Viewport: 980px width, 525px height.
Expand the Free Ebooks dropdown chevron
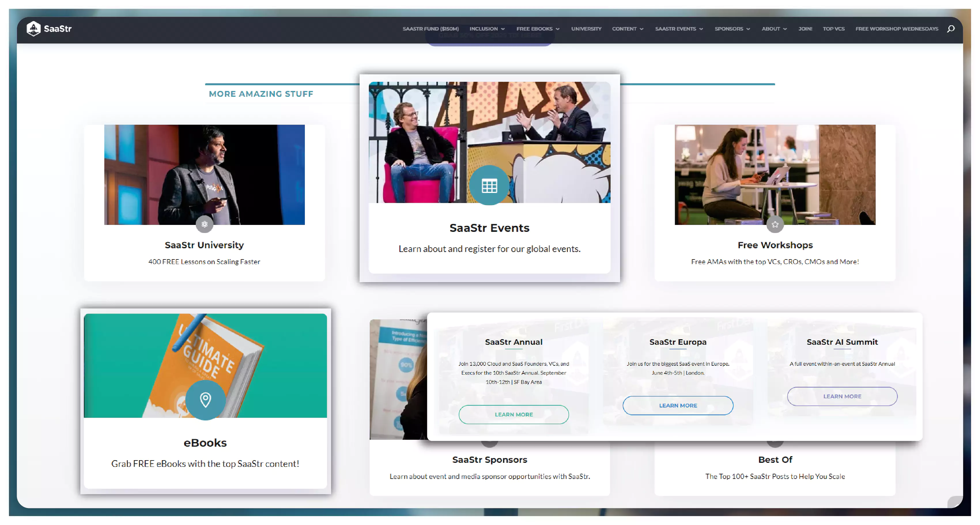coord(558,29)
